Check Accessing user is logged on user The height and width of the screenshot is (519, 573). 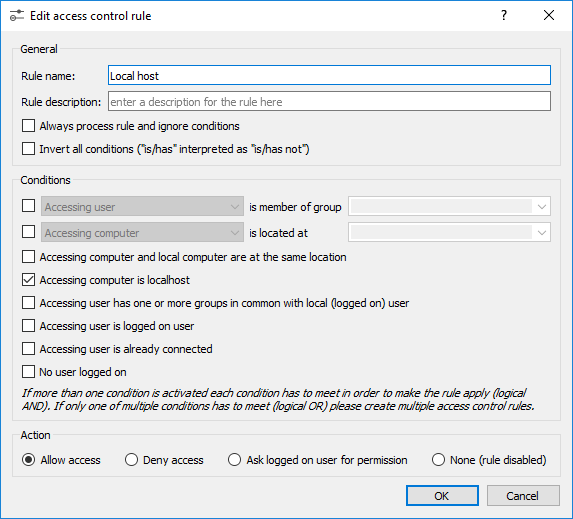point(29,326)
